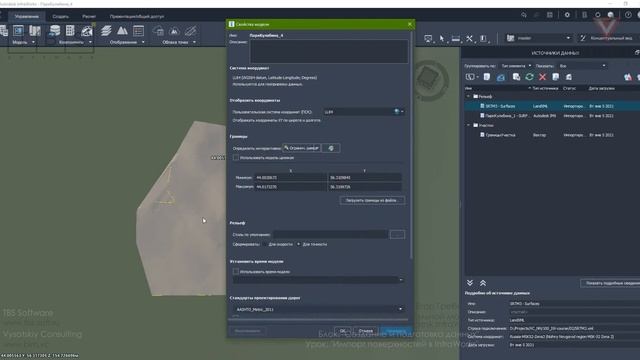Select the 'ПаркКулибина_1 - SURF' data source row
The width and height of the screenshot is (640, 360).
point(553,116)
